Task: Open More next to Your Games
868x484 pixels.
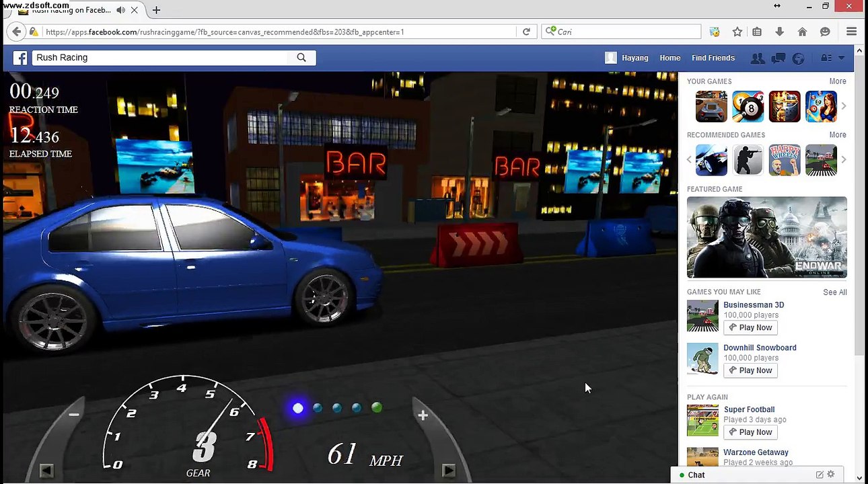Action: (838, 81)
